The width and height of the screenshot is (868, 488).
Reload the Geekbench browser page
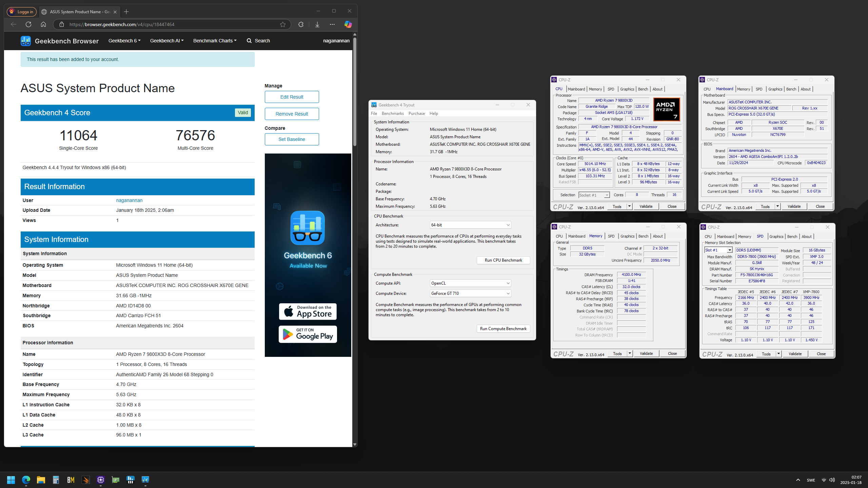28,24
